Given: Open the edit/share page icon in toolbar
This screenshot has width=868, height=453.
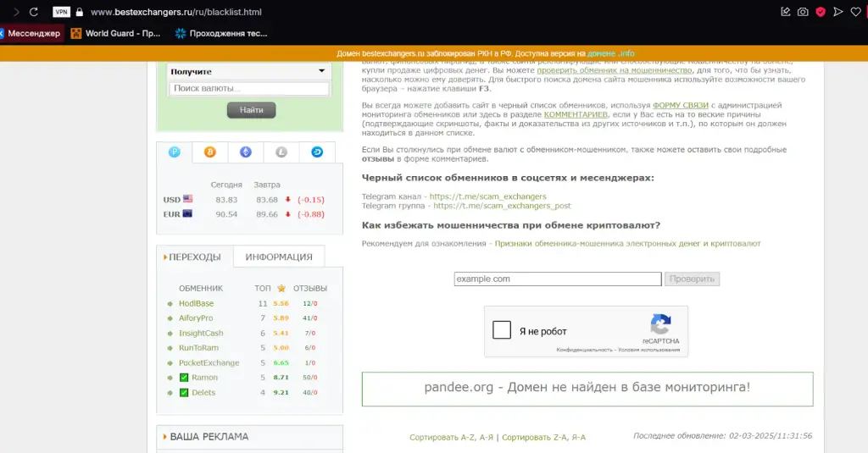Looking at the screenshot, I should click(786, 12).
